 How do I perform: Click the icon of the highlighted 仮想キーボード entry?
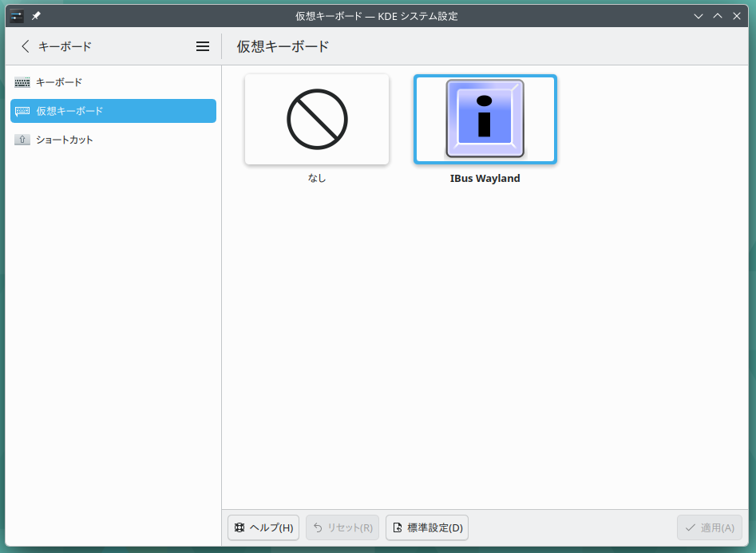(22, 111)
